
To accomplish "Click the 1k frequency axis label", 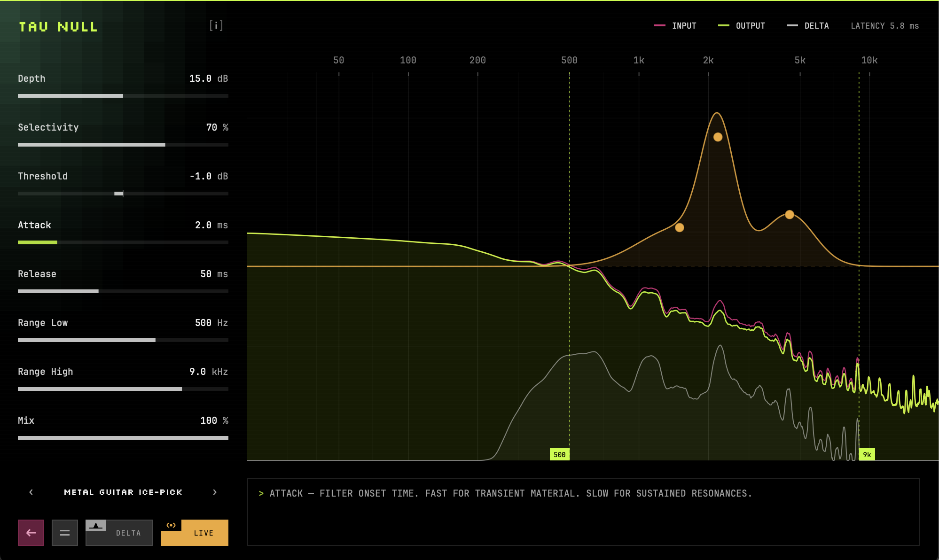I will tap(639, 60).
